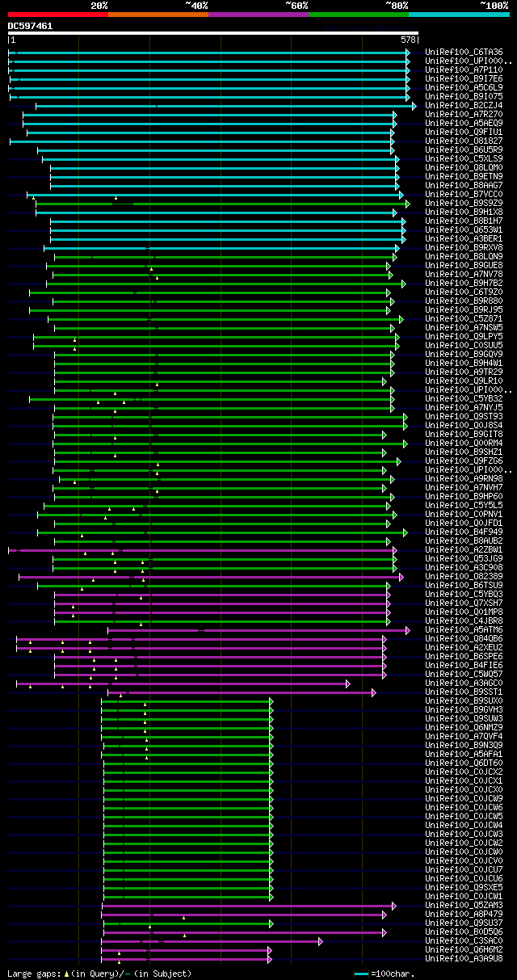Click the white query length bar
The height and width of the screenshot is (980, 517).
(x=213, y=33)
